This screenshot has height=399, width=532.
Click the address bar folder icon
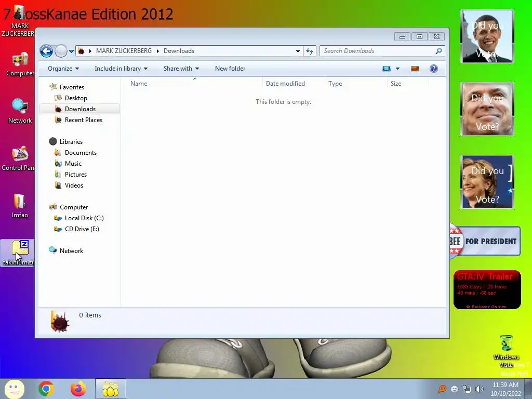81,51
